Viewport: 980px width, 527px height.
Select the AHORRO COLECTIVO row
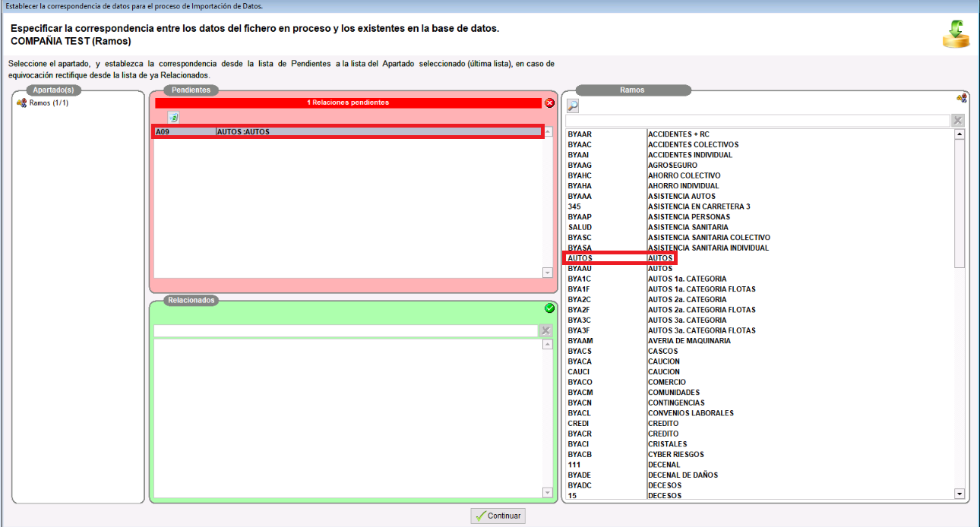point(760,176)
